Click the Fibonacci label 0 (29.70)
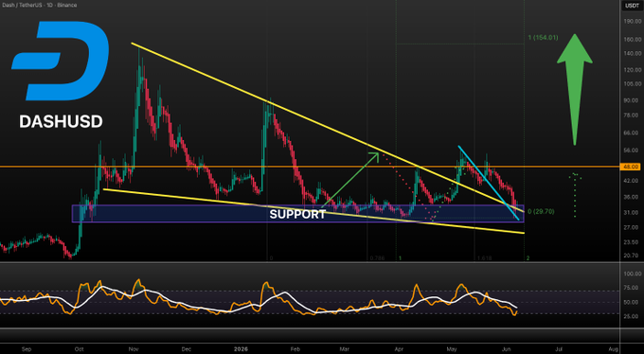This screenshot has height=354, width=644. [x=541, y=211]
